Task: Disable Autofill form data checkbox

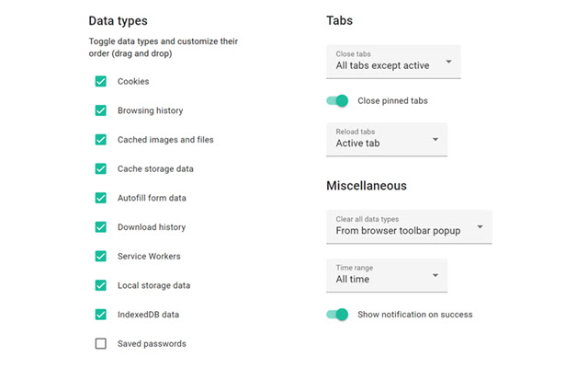Action: click(101, 198)
